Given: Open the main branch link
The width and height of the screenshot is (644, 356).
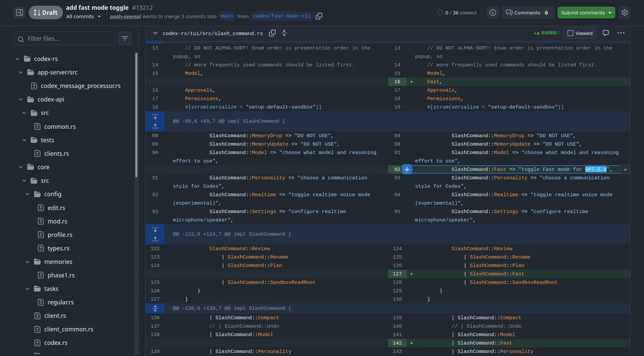Looking at the screenshot, I should [x=226, y=16].
